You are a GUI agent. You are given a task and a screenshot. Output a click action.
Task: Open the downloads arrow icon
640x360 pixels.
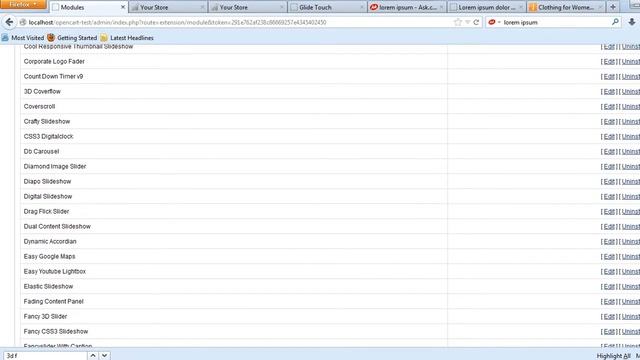(632, 22)
